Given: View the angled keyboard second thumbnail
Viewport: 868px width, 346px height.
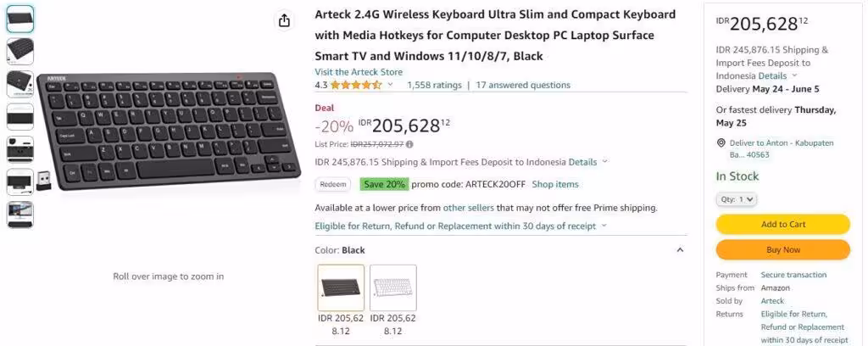Looking at the screenshot, I should click(x=20, y=52).
